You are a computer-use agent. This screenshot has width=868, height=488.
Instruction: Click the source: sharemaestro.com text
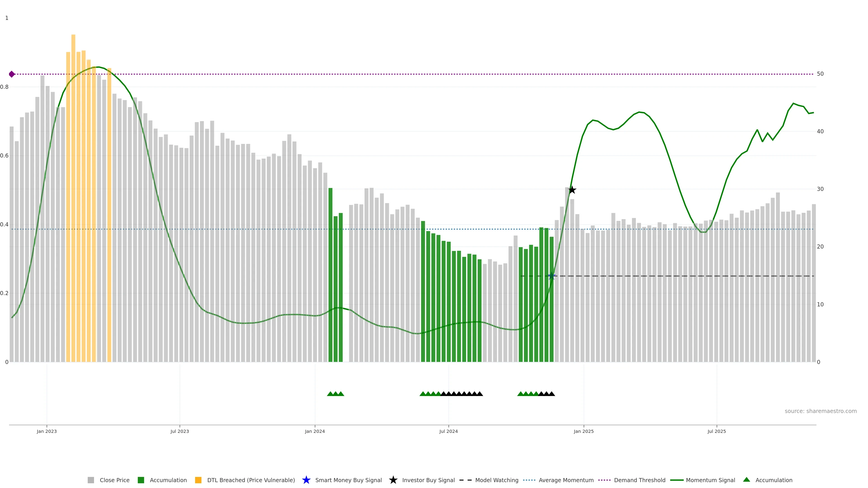click(x=821, y=411)
